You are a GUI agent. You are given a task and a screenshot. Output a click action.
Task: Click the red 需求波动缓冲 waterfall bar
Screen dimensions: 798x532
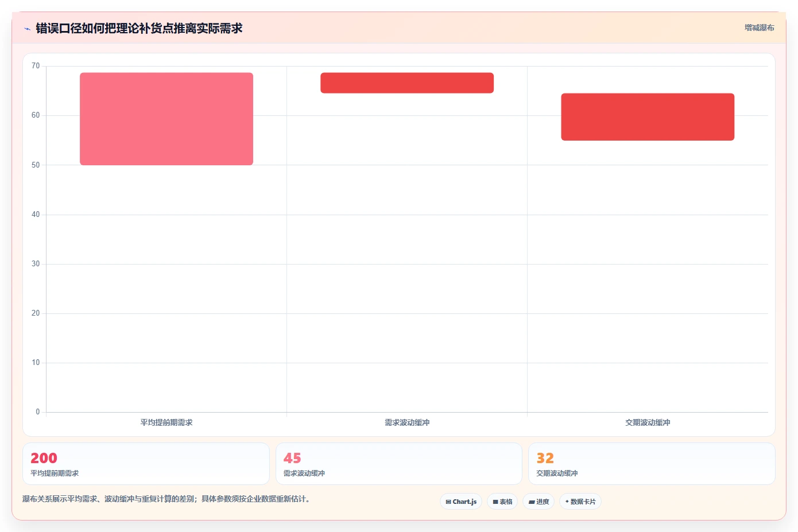[x=407, y=83]
